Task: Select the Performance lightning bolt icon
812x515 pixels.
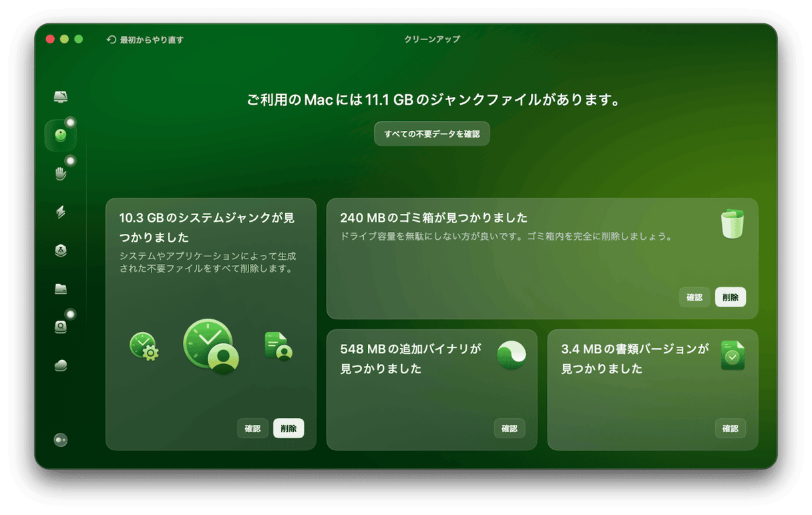Action: [x=61, y=211]
